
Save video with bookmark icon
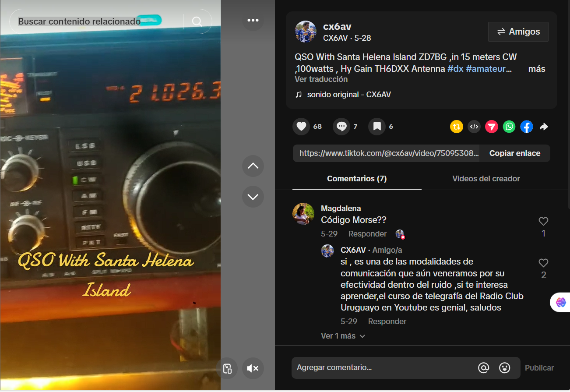click(376, 127)
